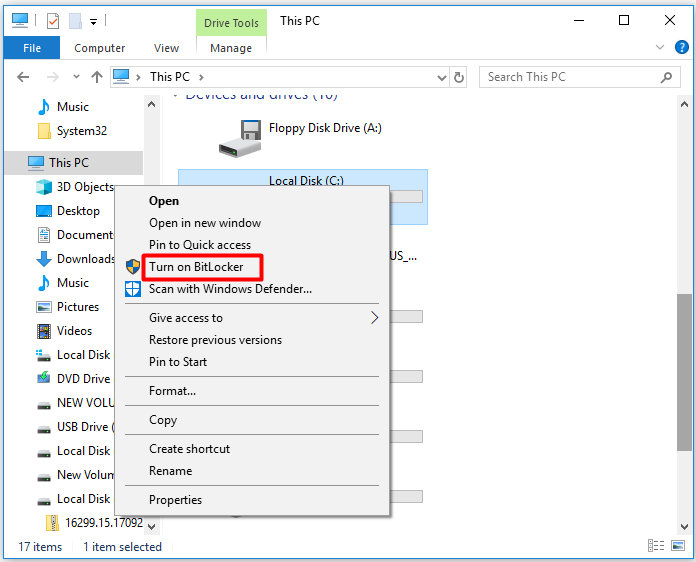Switch to the View ribbon tab
The image size is (696, 562).
[166, 48]
